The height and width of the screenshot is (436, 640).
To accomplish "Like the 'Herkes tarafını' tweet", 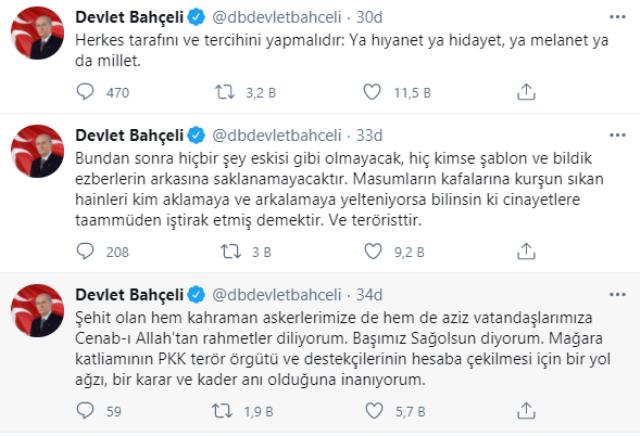I will click(372, 92).
